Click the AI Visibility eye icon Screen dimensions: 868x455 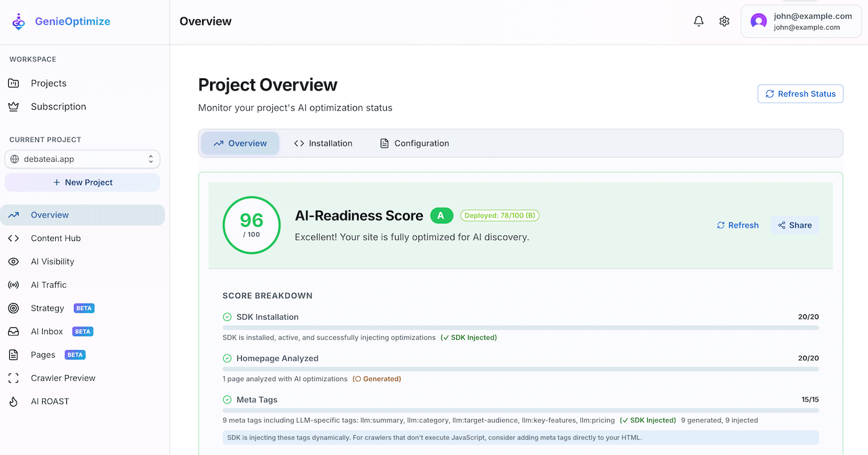pos(14,261)
